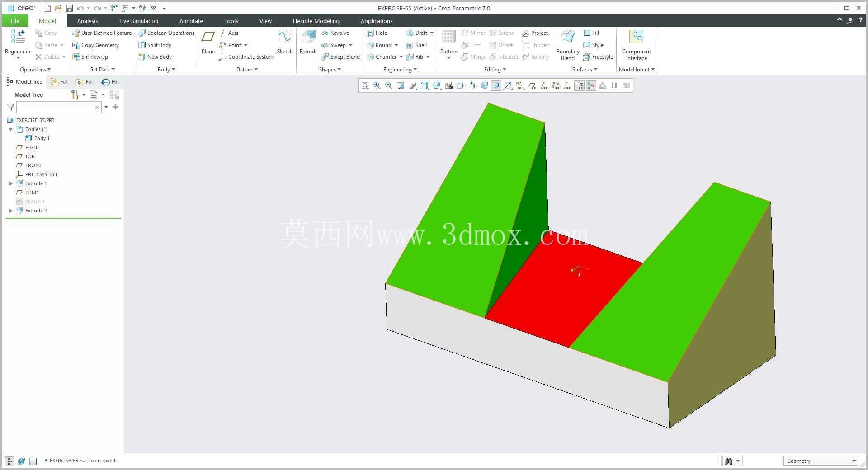Viewport: 868px width, 470px height.
Task: Open the View ribbon tab
Action: coord(265,21)
